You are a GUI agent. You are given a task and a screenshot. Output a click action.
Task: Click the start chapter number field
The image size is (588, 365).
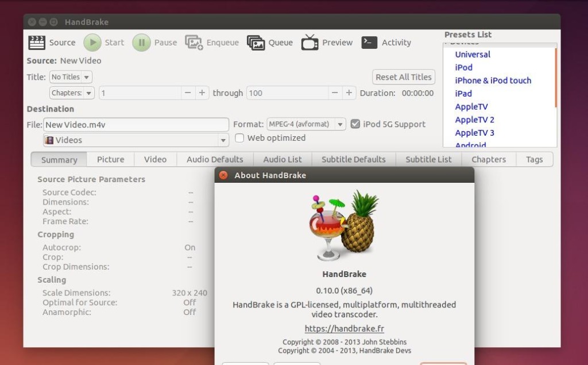pos(140,93)
